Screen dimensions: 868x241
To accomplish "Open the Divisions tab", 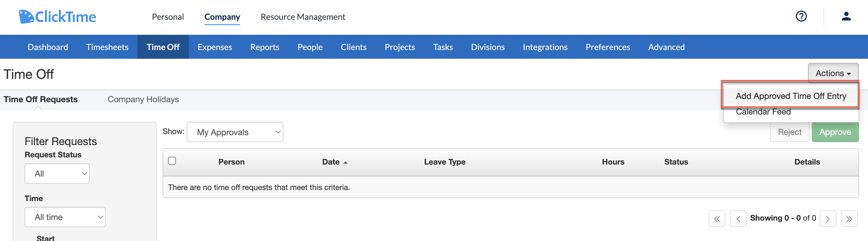I will coord(488,47).
